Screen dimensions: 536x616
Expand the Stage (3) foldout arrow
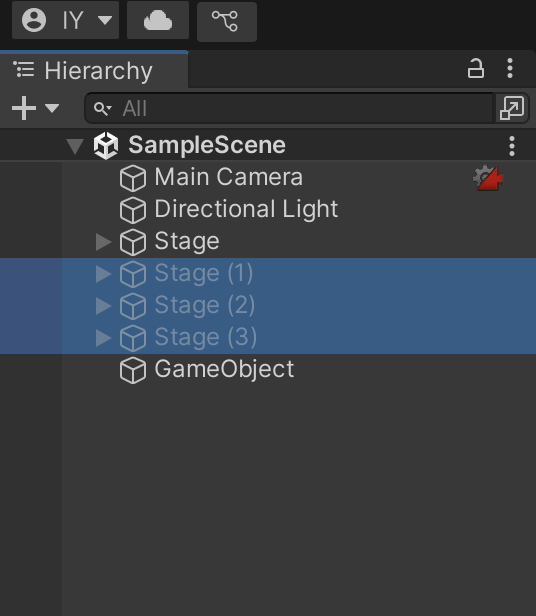(103, 338)
